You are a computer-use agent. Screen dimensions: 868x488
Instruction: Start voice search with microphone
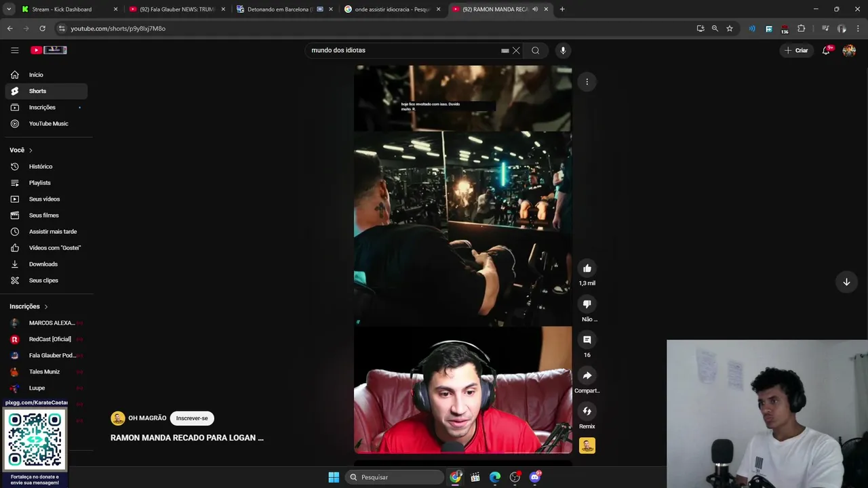pyautogui.click(x=563, y=50)
